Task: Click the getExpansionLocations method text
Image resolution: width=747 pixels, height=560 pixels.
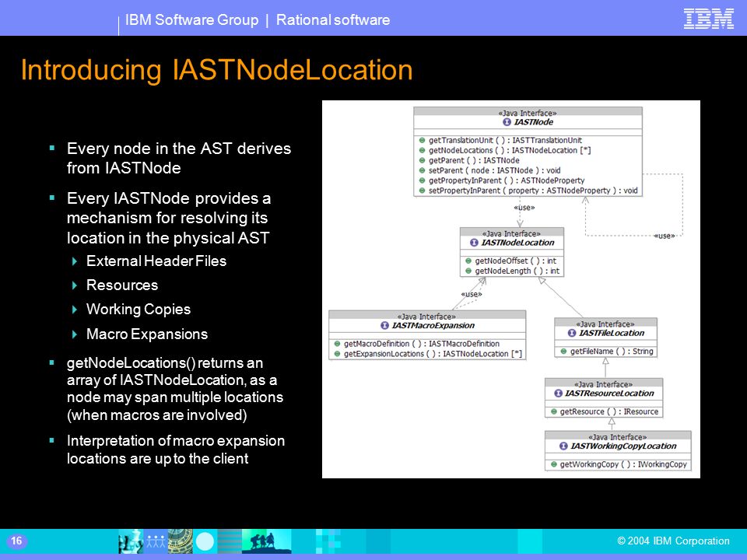Action: pos(433,354)
